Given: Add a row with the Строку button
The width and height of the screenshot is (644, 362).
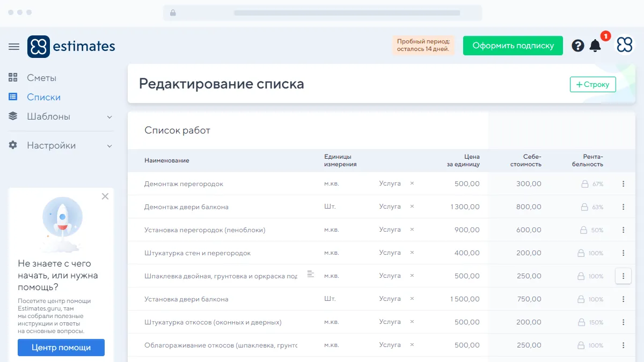Looking at the screenshot, I should tap(592, 84).
